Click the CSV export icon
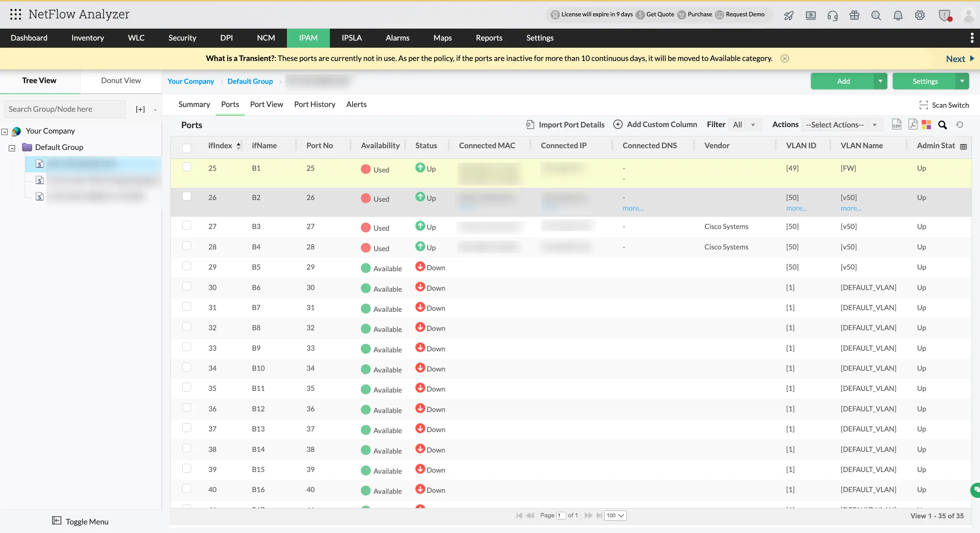 coord(896,124)
